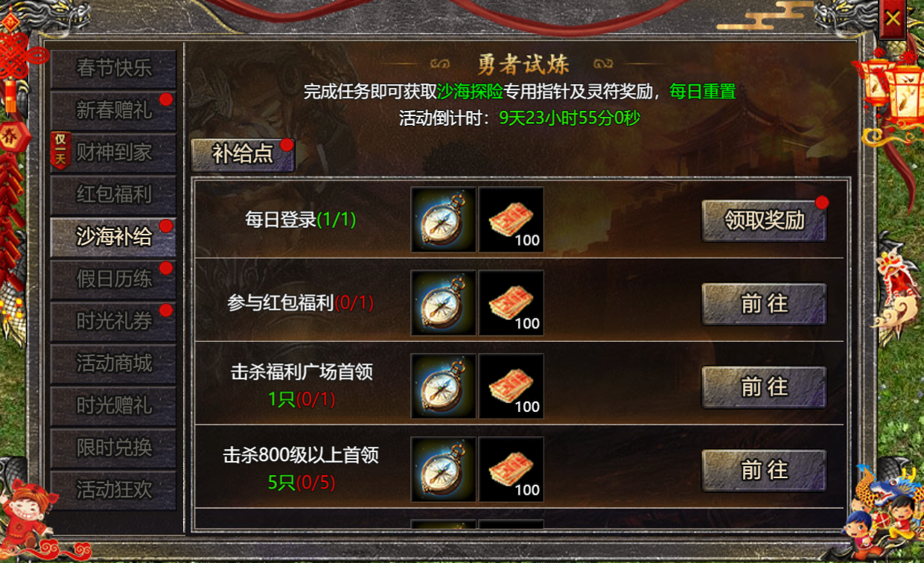Click compass icon in 击杀福利广场首领 row
The width and height of the screenshot is (924, 563).
(x=443, y=387)
